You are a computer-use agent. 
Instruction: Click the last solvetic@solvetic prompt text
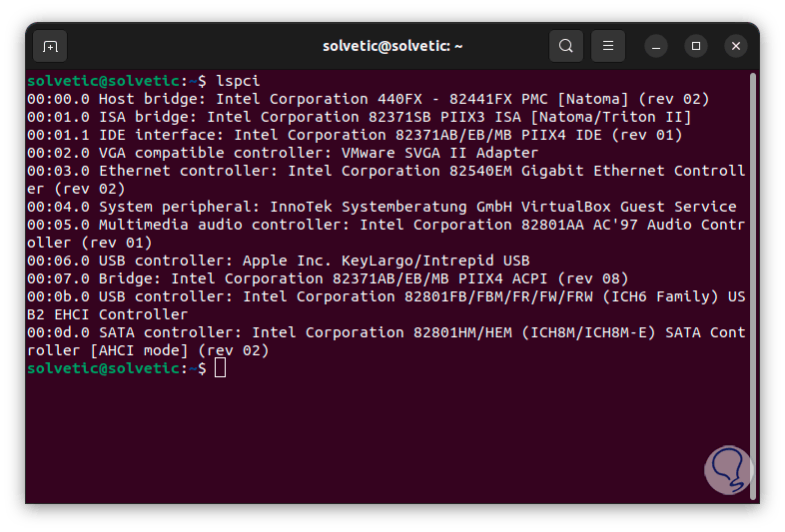pos(103,369)
